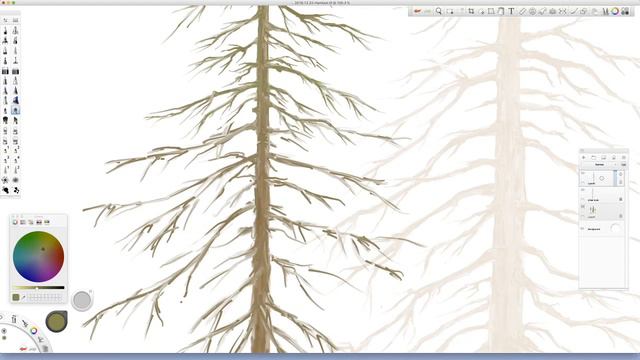Toggle the Color Editor wheel icon in toolbar

pos(615,11)
